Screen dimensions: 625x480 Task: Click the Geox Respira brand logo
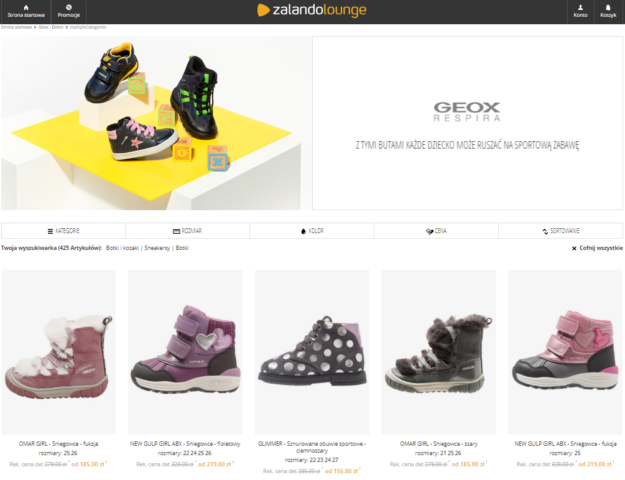[467, 112]
